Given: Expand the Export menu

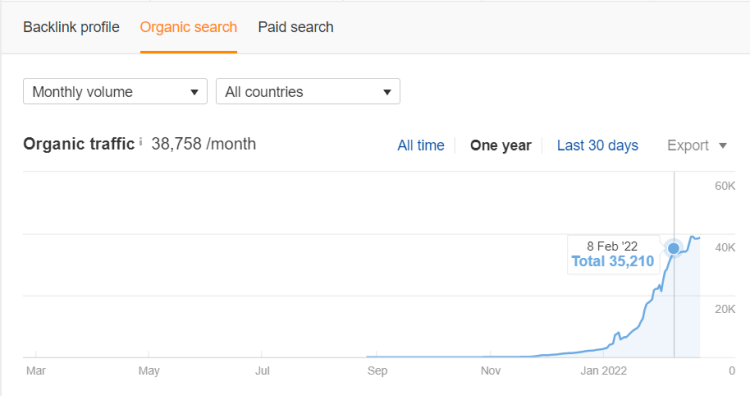Looking at the screenshot, I should [x=697, y=145].
